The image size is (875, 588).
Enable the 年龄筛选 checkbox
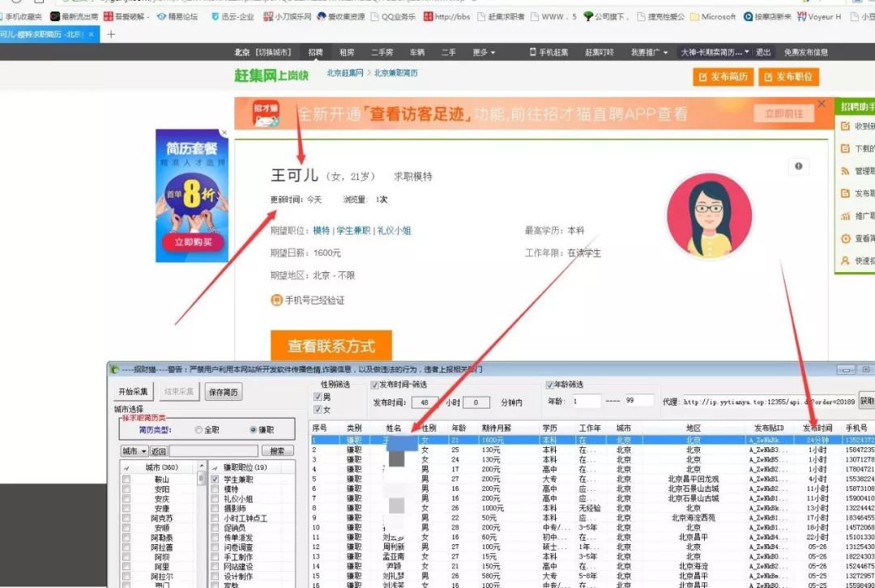[x=549, y=385]
